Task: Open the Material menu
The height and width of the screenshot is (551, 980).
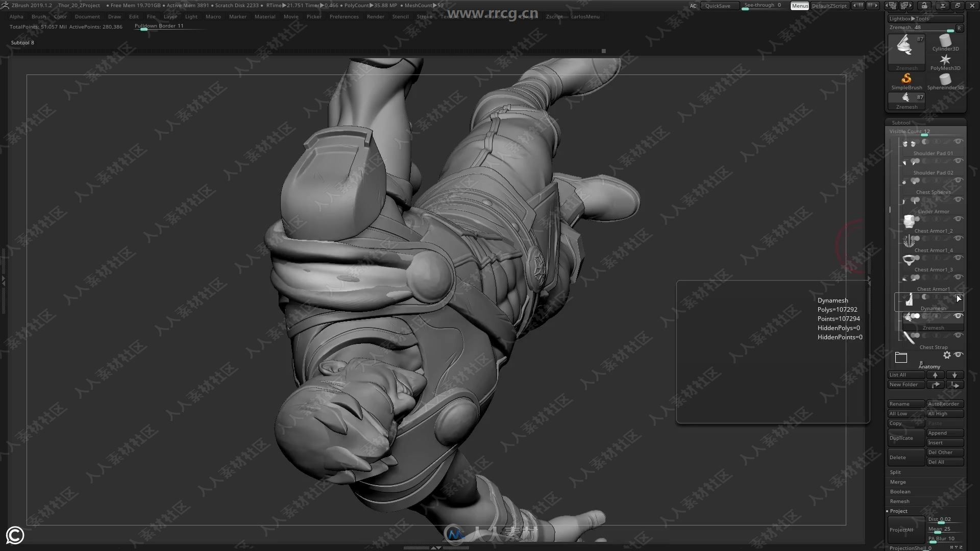Action: click(x=265, y=17)
